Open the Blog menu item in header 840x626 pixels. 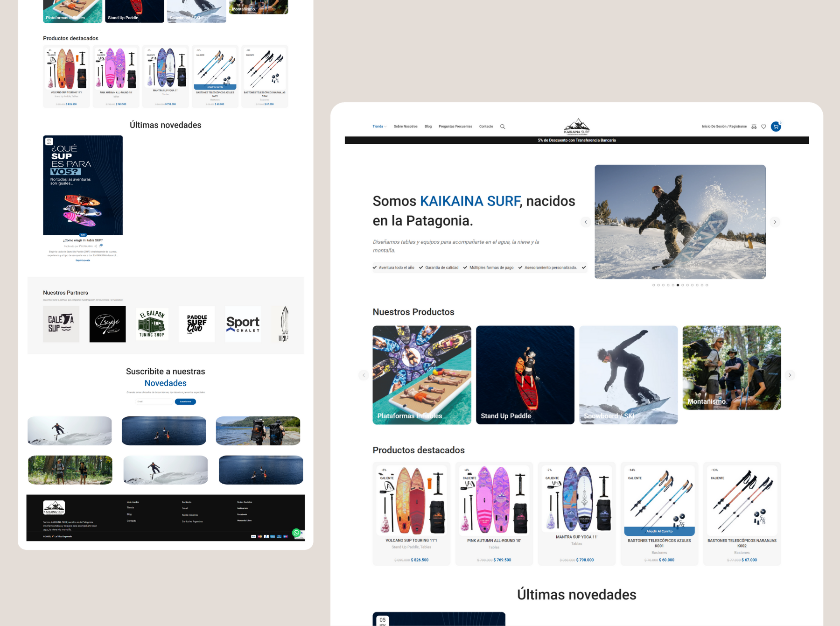pos(428,127)
